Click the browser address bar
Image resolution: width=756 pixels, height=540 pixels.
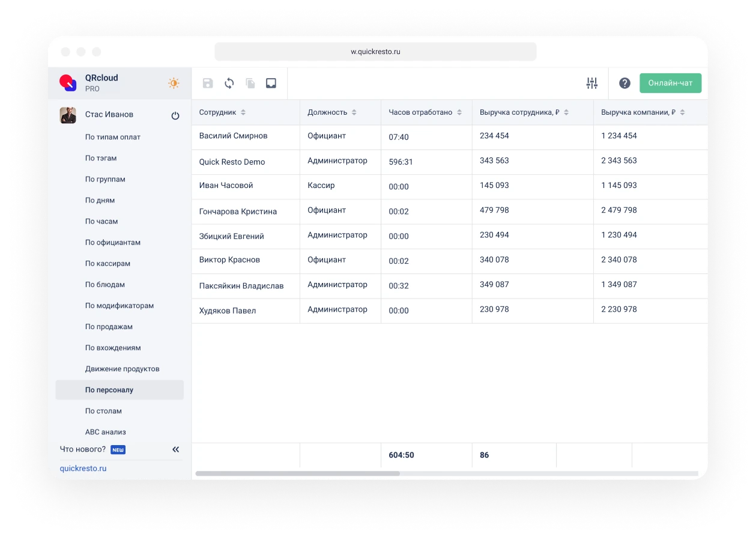click(375, 52)
